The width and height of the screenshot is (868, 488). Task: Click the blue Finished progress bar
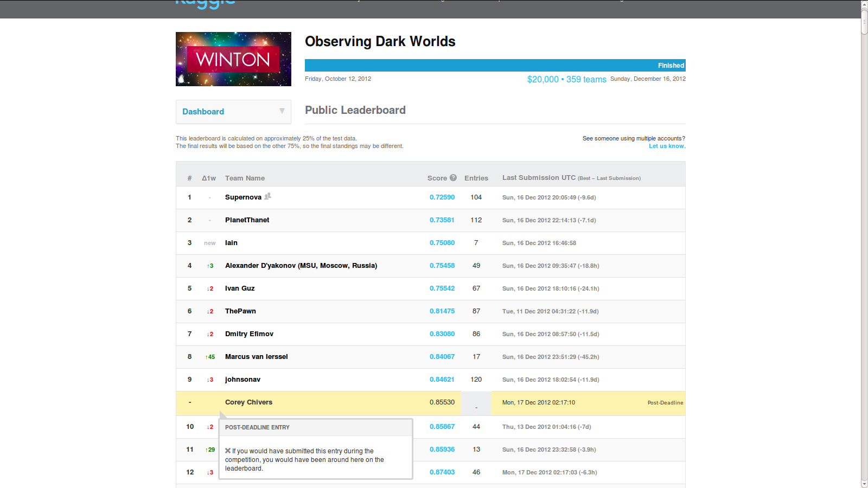[x=495, y=66]
